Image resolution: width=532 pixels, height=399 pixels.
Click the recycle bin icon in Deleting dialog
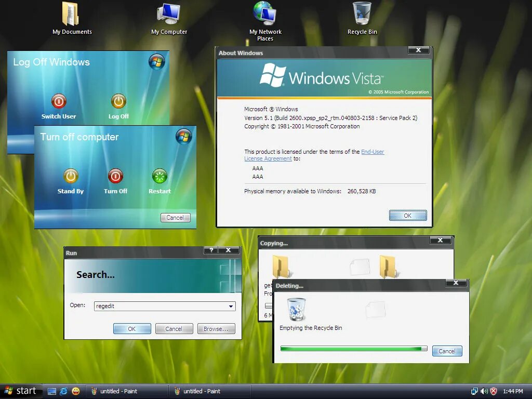tap(297, 309)
